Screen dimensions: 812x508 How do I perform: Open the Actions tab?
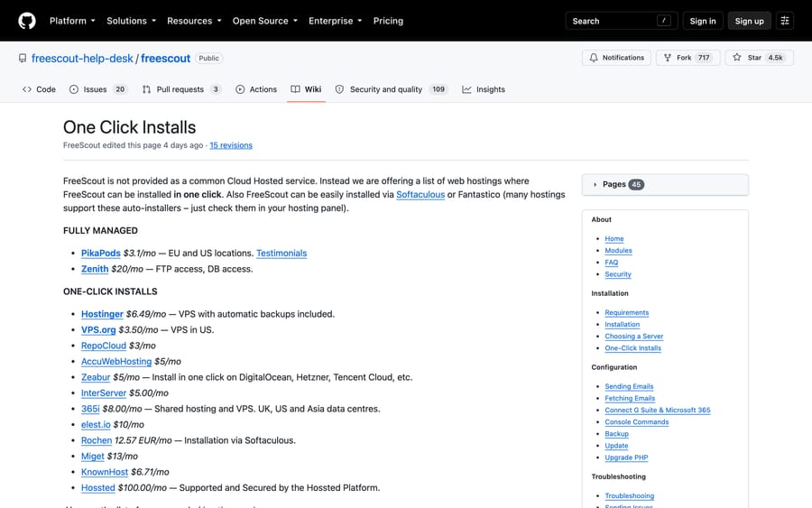(x=256, y=89)
